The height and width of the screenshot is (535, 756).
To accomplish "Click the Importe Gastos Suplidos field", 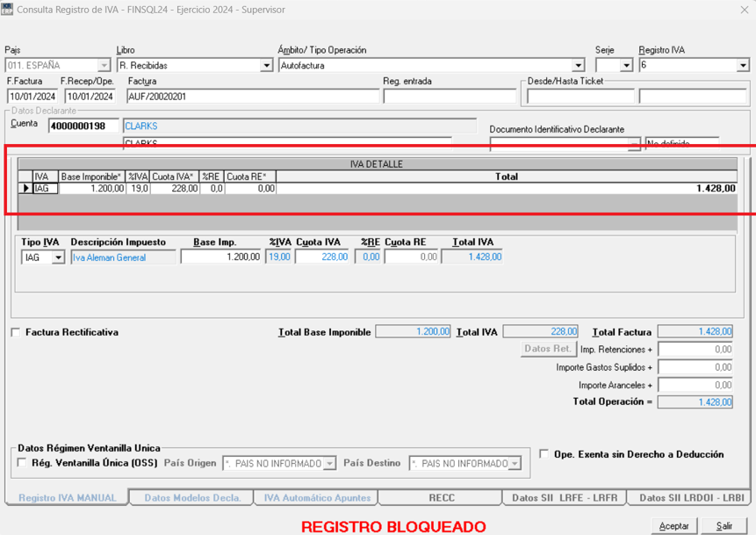I will point(695,367).
